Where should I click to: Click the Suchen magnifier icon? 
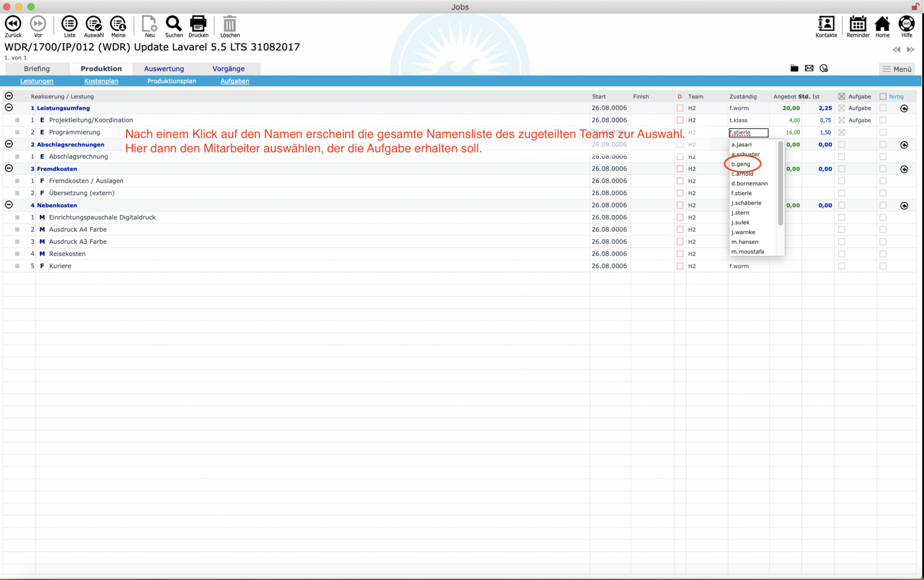point(174,24)
